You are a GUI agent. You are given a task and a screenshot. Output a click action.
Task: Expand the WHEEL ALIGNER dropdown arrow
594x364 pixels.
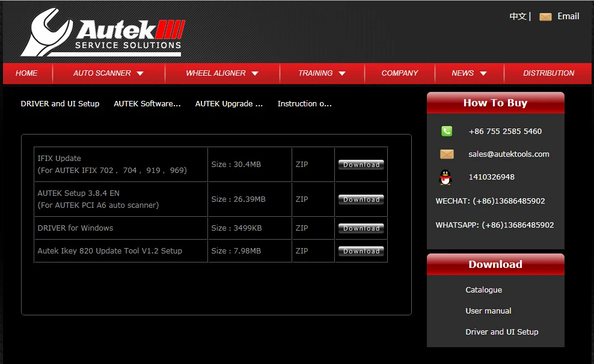(255, 73)
